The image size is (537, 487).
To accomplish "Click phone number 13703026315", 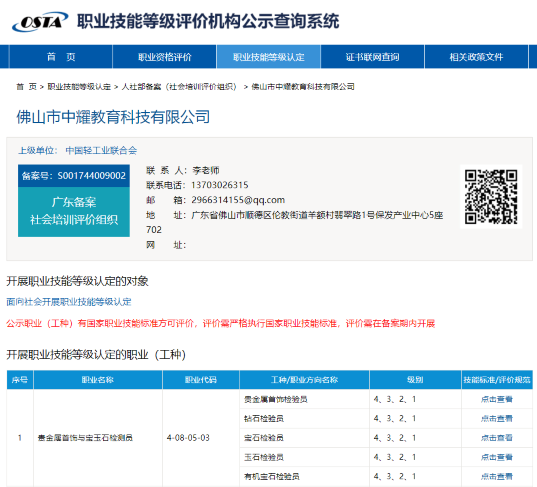I will pyautogui.click(x=220, y=185).
